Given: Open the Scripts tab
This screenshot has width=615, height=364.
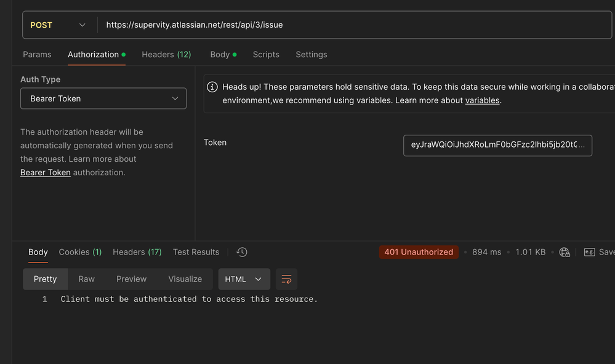Looking at the screenshot, I should [x=266, y=54].
